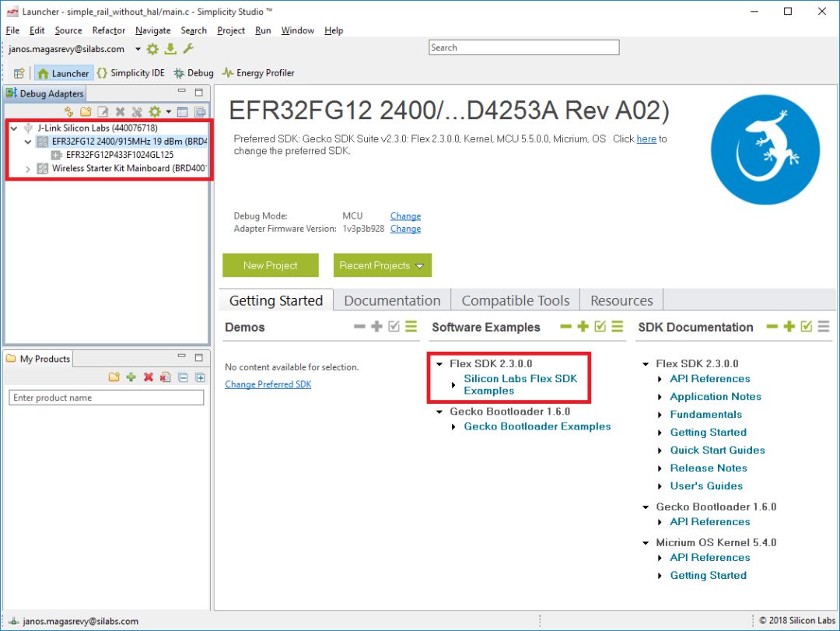Open the dropdown arrow beside Debug Adapters gear

[168, 111]
